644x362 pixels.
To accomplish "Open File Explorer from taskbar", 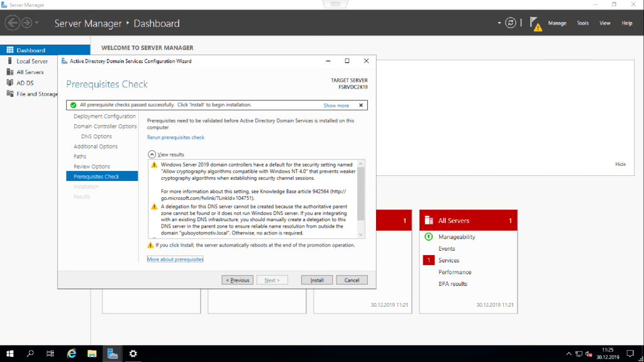I will click(x=92, y=354).
